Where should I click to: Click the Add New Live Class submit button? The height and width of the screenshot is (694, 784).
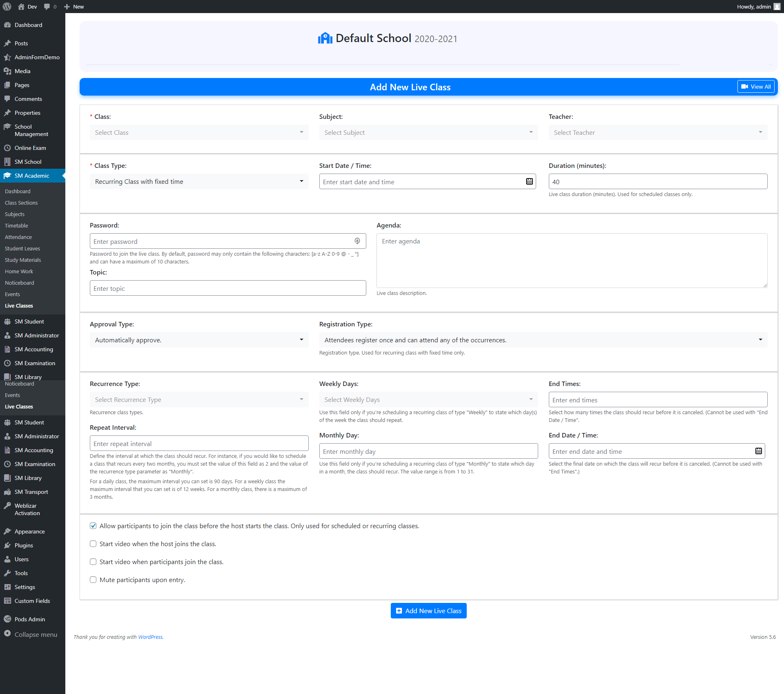click(428, 611)
